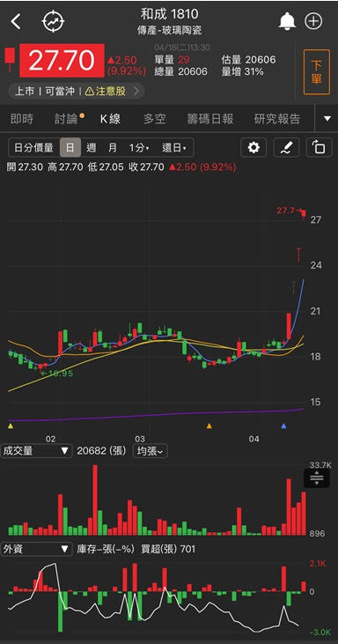338x644 pixels.
Task: Select 日分價量 chart mode
Action: coord(33,148)
